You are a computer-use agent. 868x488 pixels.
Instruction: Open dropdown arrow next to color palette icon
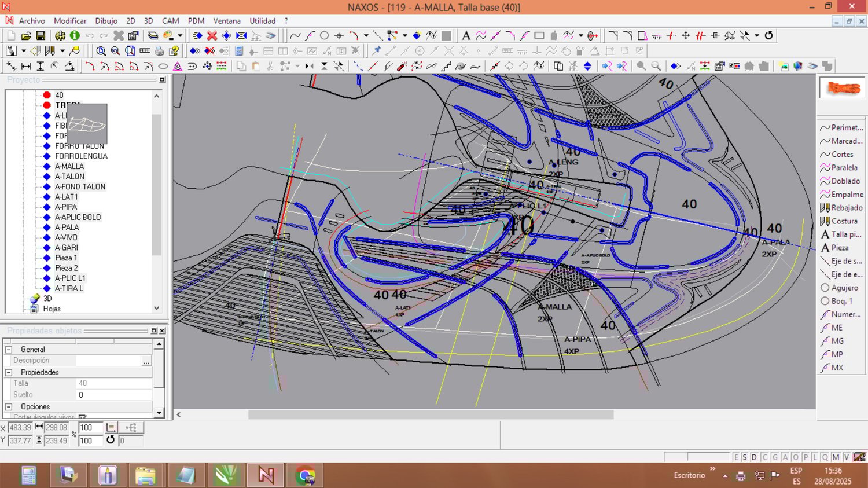tap(180, 36)
